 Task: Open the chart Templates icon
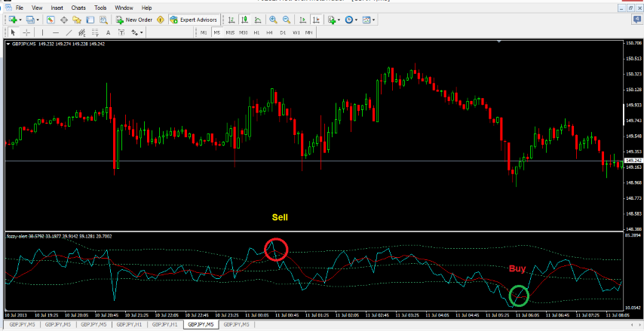[x=366, y=20]
